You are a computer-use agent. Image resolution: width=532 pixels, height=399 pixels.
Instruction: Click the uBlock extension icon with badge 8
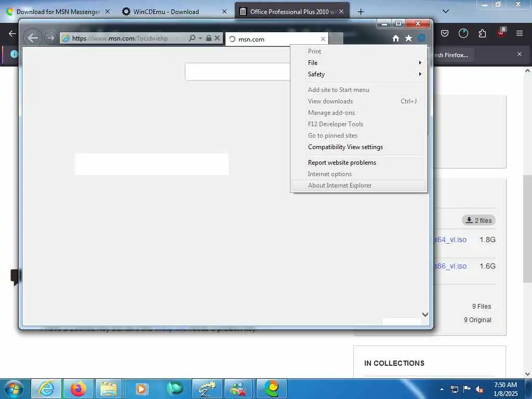coord(501,33)
